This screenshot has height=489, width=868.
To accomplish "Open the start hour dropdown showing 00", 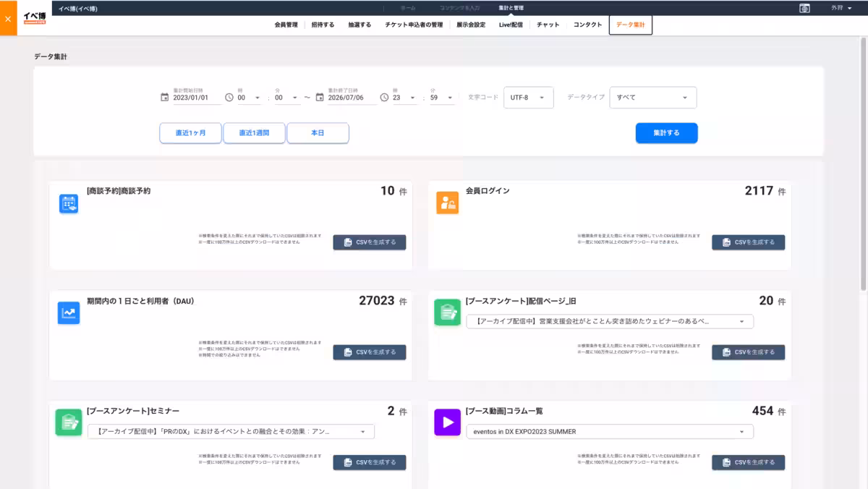I will (x=249, y=98).
